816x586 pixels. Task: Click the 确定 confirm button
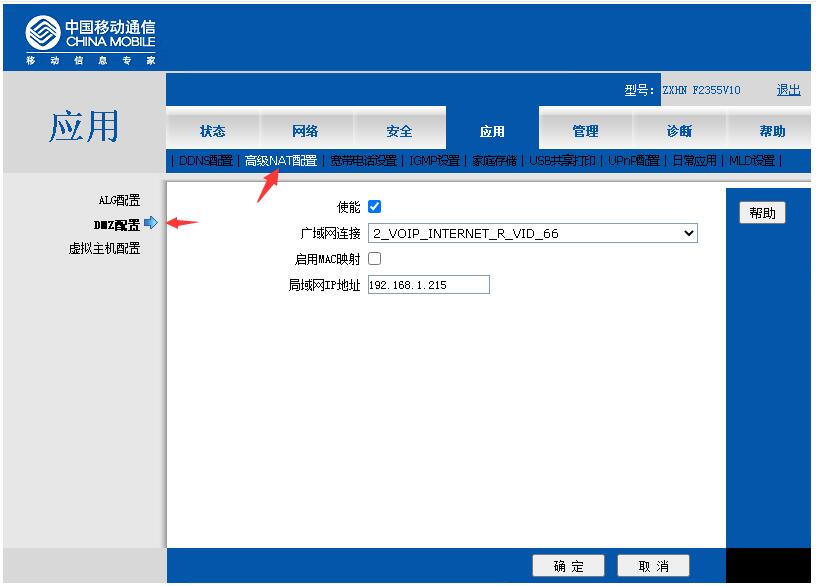[x=567, y=565]
